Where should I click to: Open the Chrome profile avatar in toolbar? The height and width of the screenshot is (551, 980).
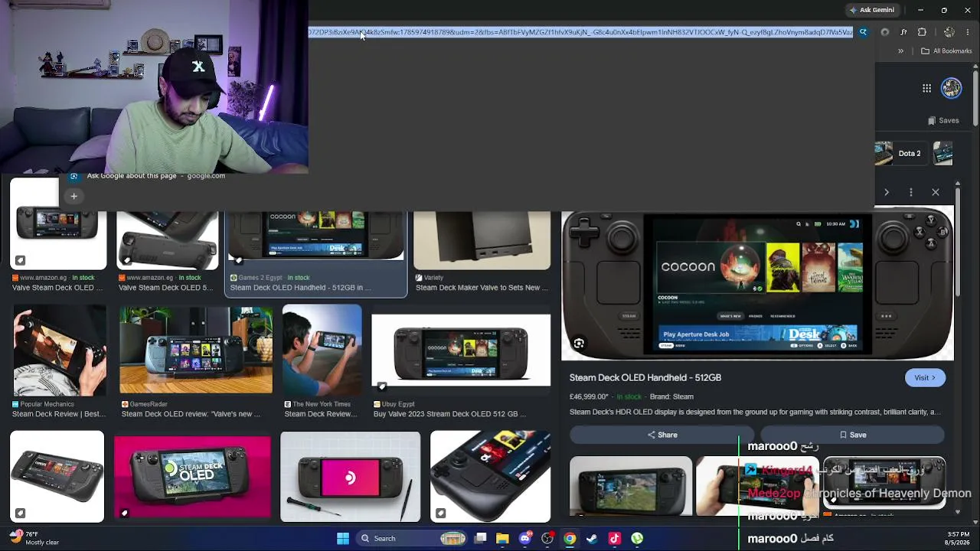click(949, 32)
